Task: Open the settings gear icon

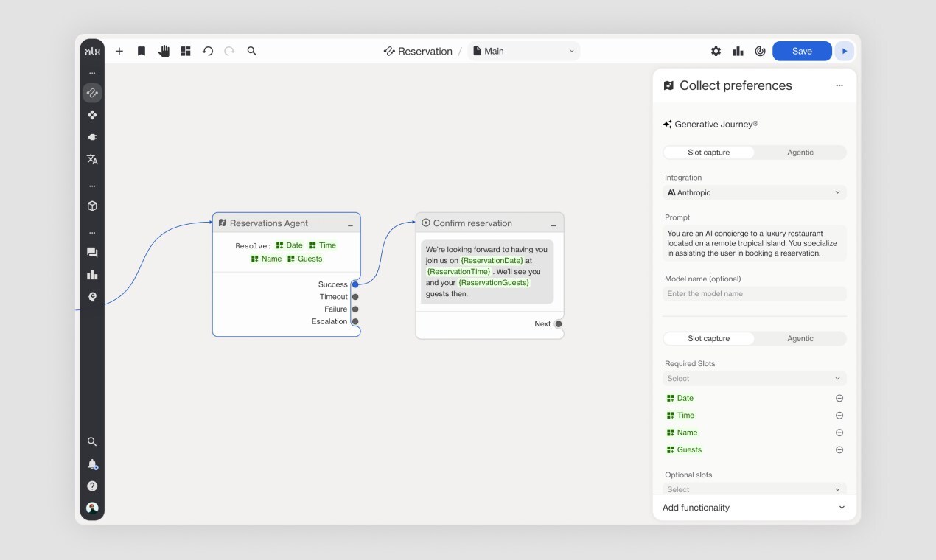Action: 716,52
